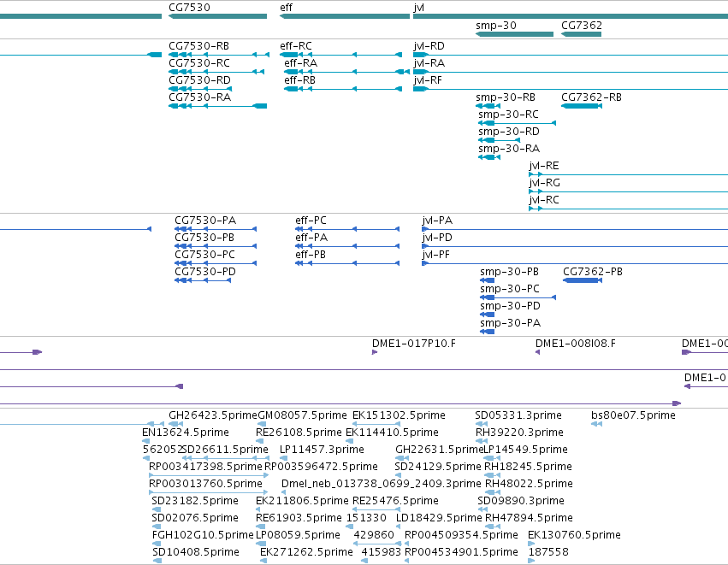Select the jvl-RD transcript
728x565 pixels.
click(571, 55)
